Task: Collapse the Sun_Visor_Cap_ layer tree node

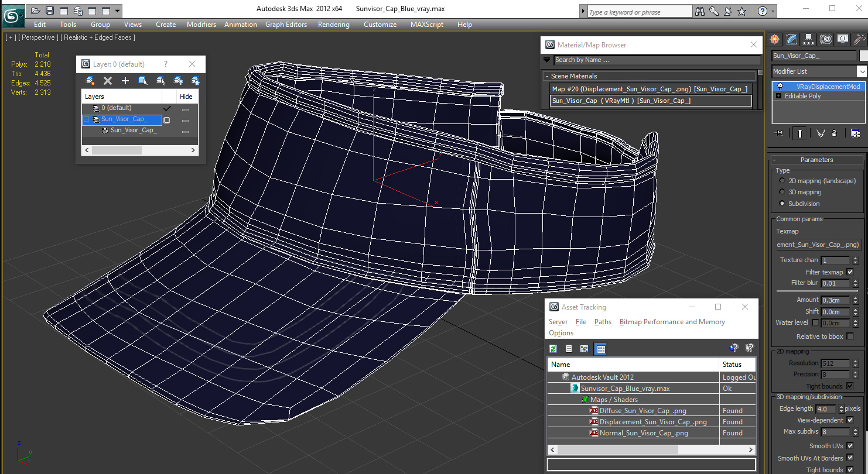Action: 87,119
